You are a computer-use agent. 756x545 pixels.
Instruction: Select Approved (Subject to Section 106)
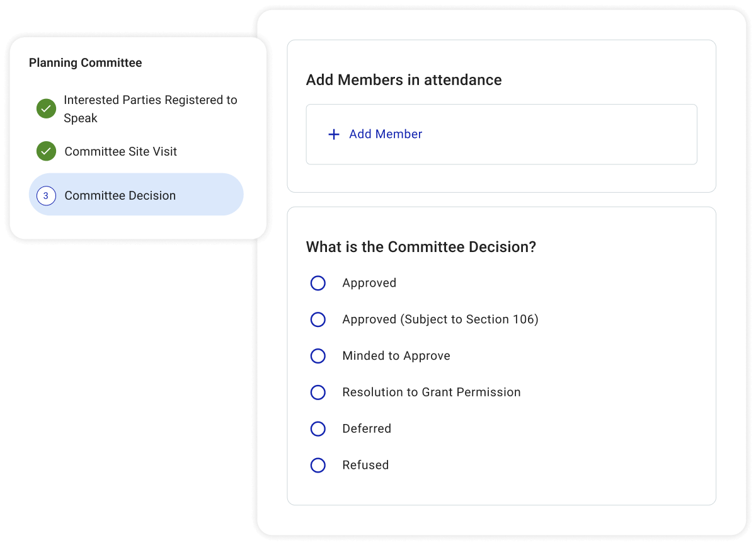[318, 319]
